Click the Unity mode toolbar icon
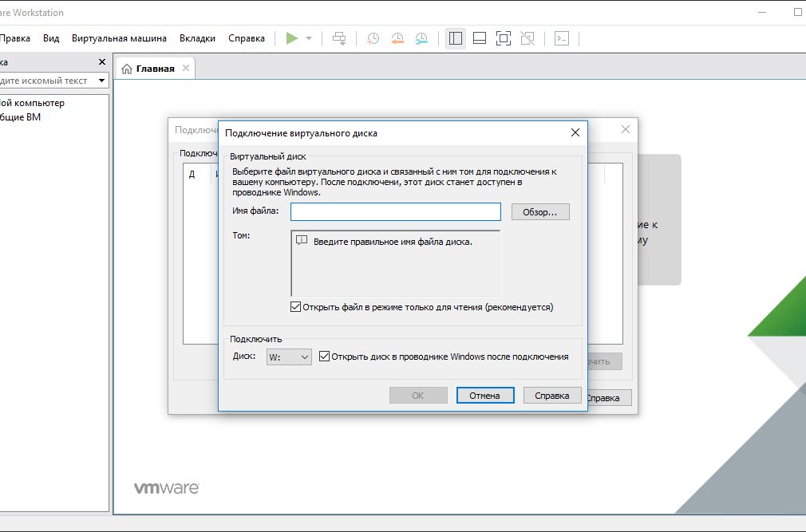 [x=527, y=38]
